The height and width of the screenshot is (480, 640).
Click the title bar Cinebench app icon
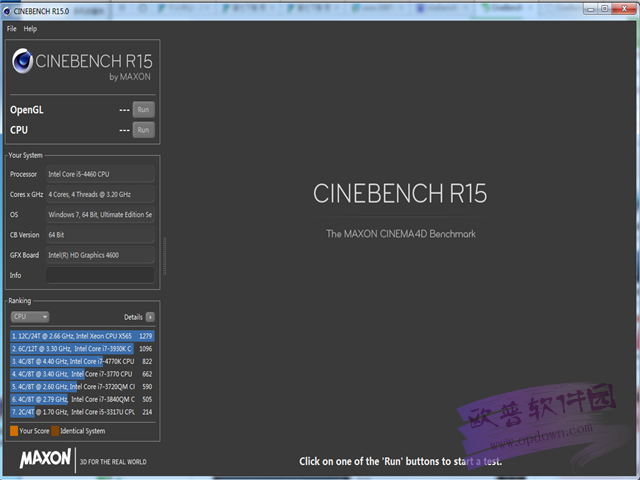7,11
